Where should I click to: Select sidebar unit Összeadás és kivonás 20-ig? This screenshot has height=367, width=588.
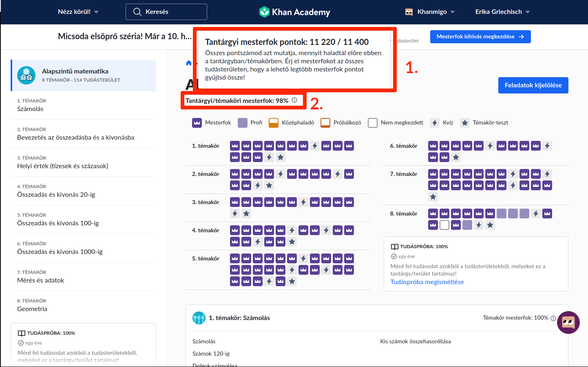tap(84, 191)
